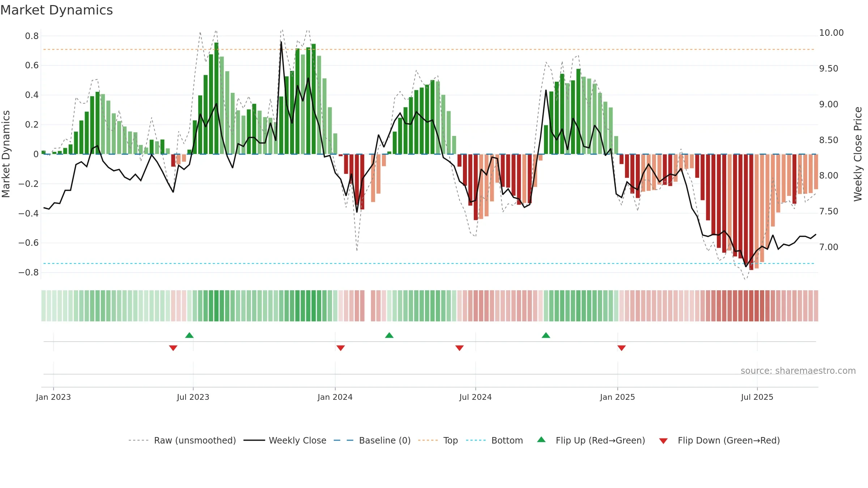Click the Market Dynamics chart title
This screenshot has height=488, width=868.
[x=56, y=10]
